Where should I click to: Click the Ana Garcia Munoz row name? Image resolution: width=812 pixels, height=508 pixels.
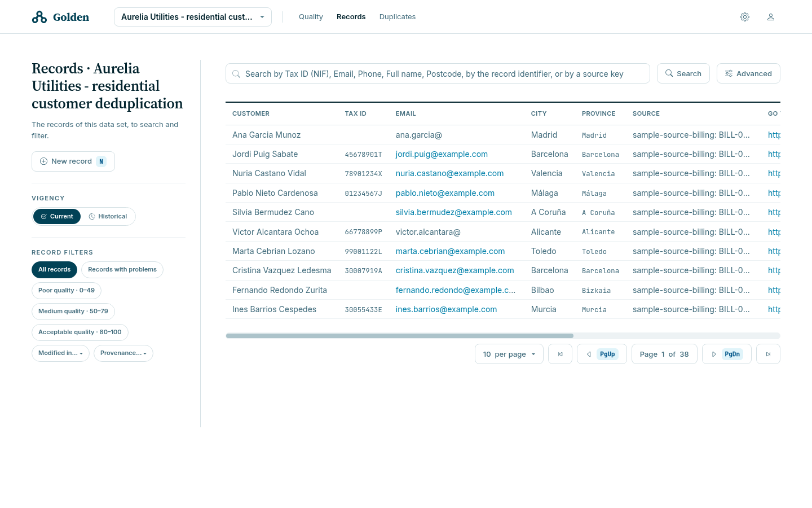pyautogui.click(x=266, y=135)
